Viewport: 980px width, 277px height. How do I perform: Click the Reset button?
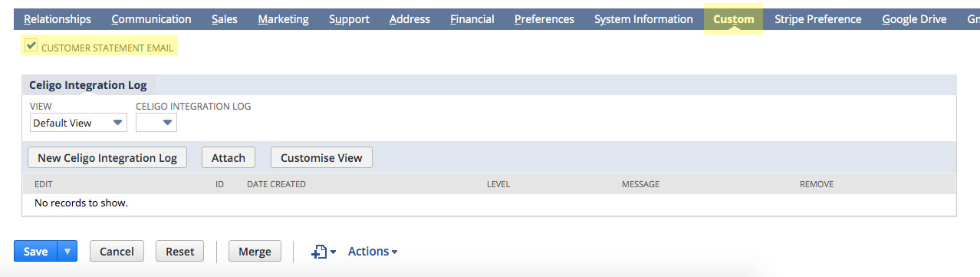180,251
